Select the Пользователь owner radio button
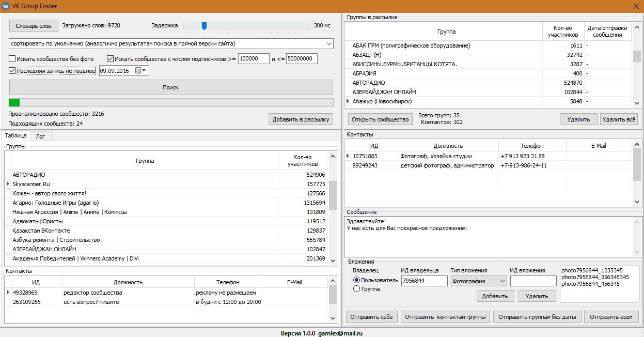The width and height of the screenshot is (644, 337). (356, 280)
